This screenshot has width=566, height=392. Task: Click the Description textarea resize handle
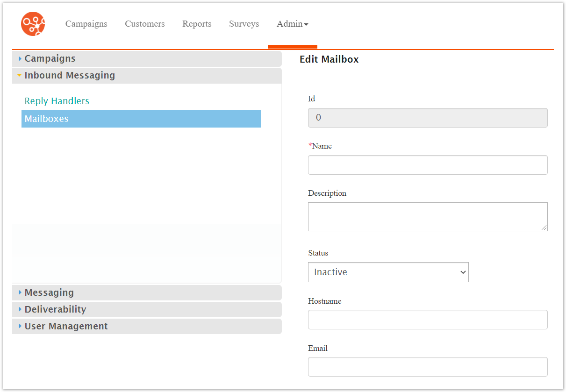pos(545,228)
